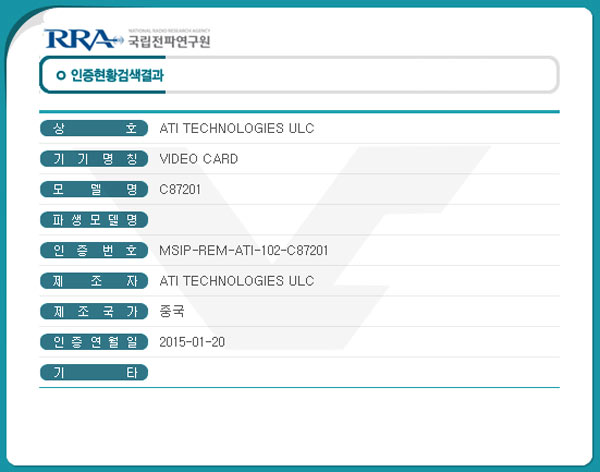This screenshot has width=600, height=472.
Task: Select the 제조자 label pill
Action: click(94, 281)
